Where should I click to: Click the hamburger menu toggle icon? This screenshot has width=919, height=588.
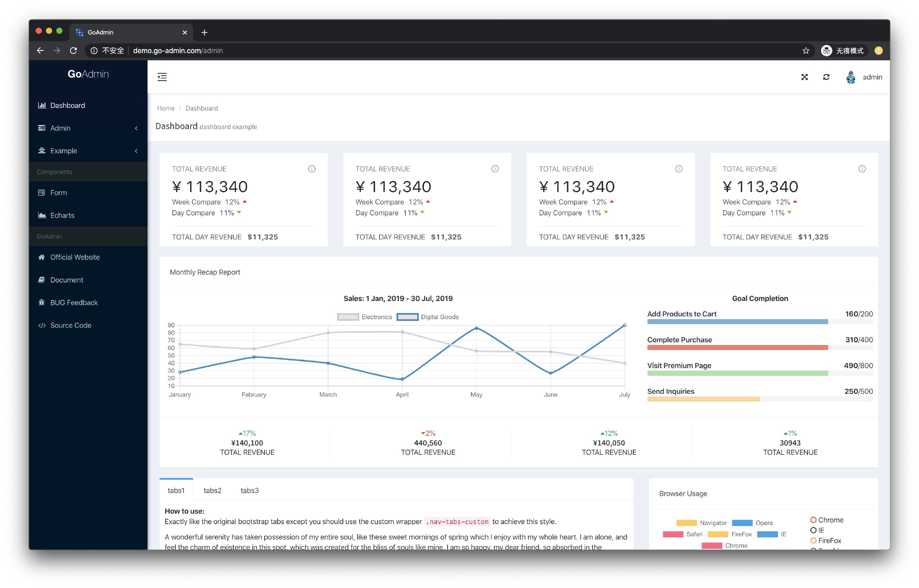tap(163, 77)
